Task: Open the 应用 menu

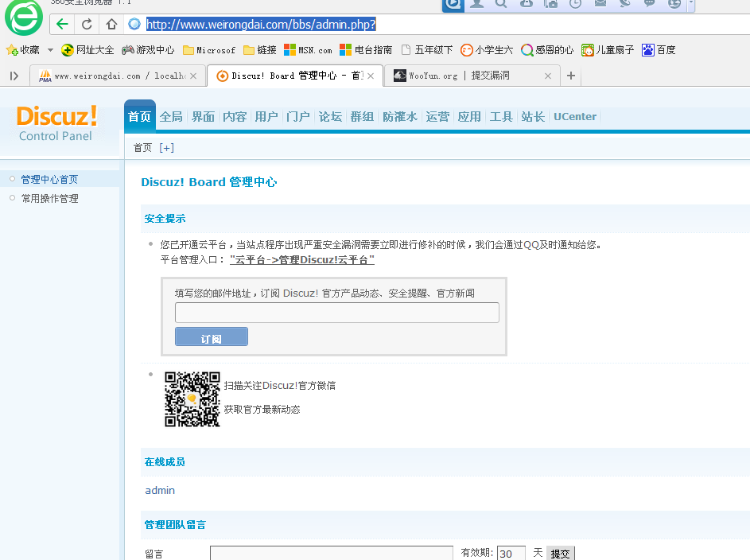Action: pyautogui.click(x=469, y=117)
